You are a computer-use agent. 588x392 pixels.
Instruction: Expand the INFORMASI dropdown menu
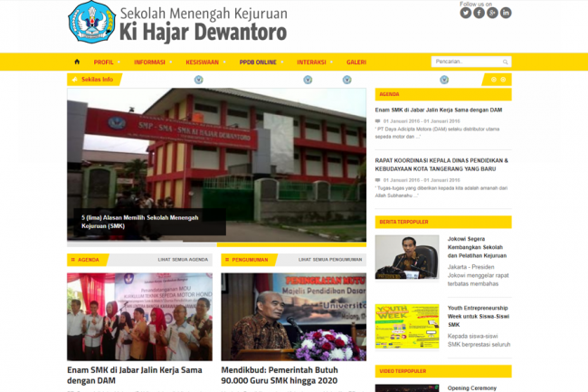(x=150, y=62)
